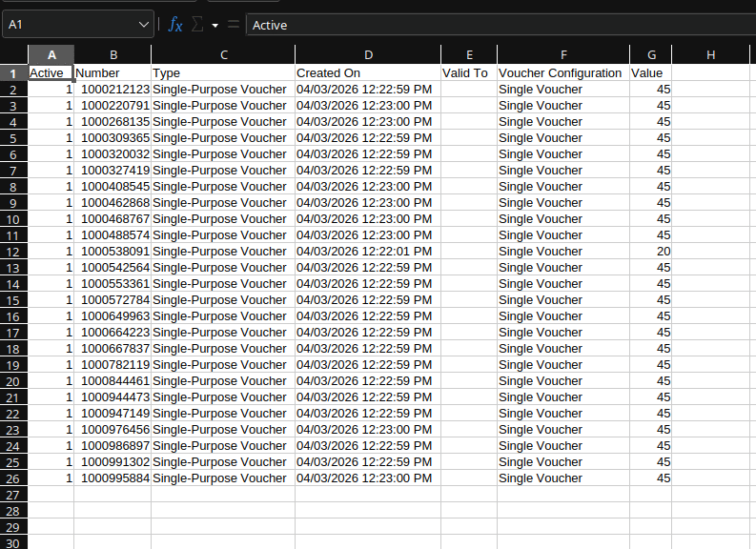Select cell with number 1000309365
The width and height of the screenshot is (756, 549).
112,138
